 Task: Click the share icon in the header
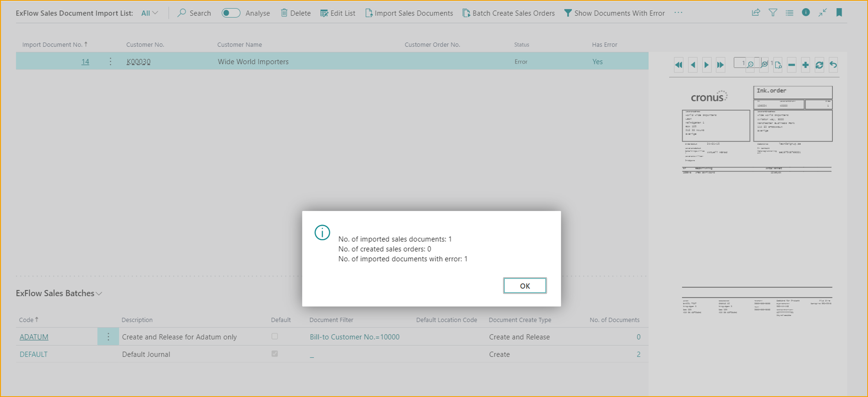(x=756, y=13)
